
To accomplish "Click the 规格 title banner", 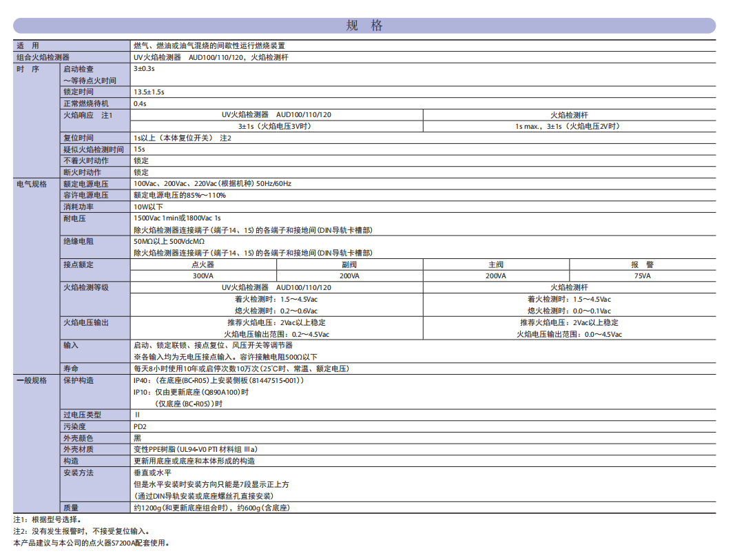I will [x=364, y=26].
